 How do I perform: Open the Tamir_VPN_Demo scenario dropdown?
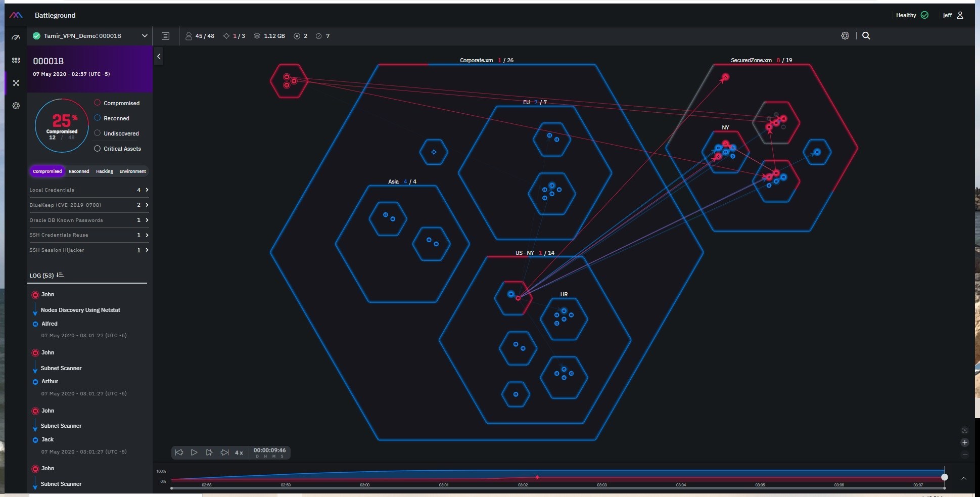(x=144, y=36)
